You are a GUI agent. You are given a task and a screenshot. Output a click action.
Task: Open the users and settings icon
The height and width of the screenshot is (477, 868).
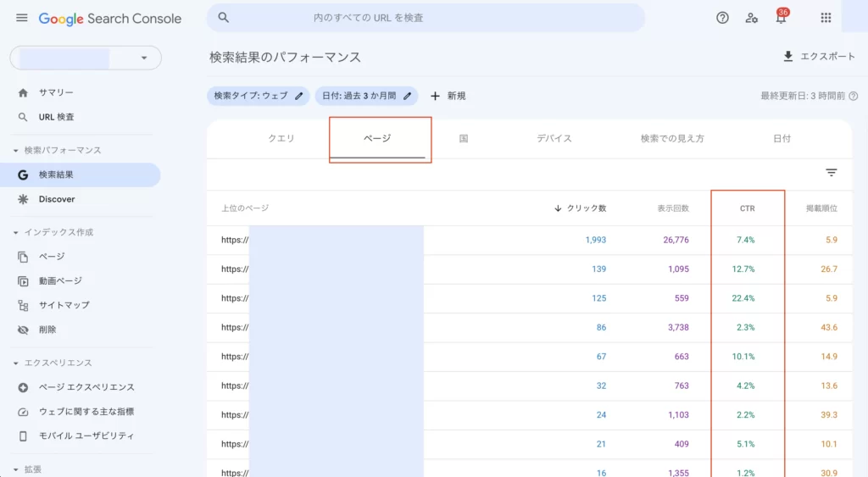[x=751, y=18]
